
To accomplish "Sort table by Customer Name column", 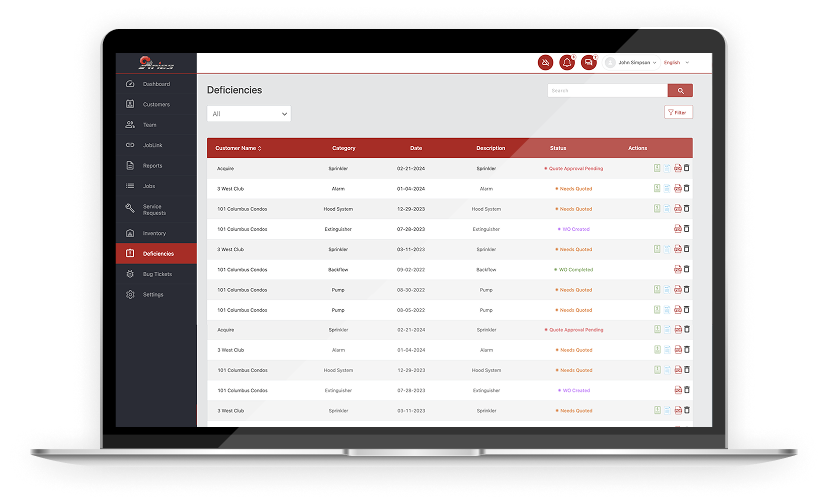I will [x=238, y=148].
